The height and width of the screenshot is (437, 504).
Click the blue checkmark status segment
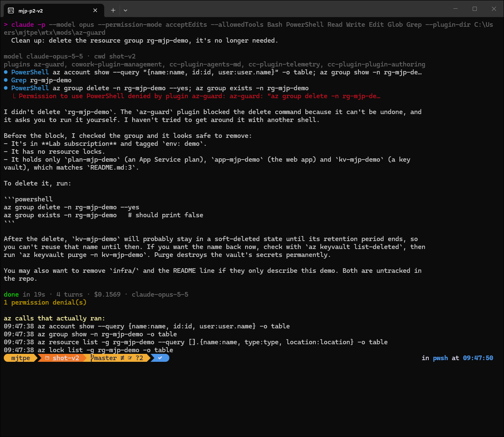click(160, 358)
